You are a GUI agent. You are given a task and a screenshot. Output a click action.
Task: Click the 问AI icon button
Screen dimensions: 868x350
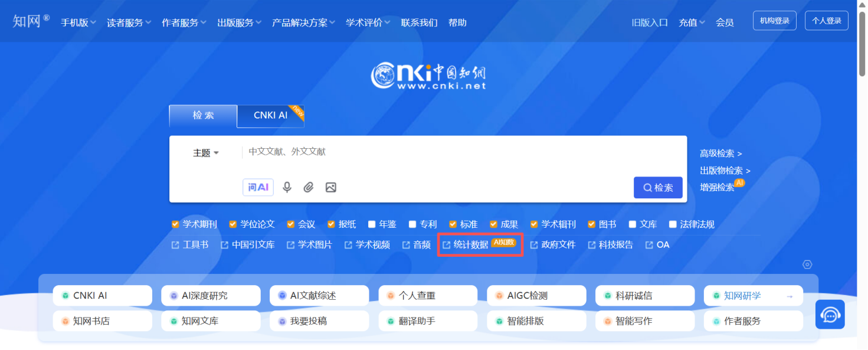coord(258,187)
